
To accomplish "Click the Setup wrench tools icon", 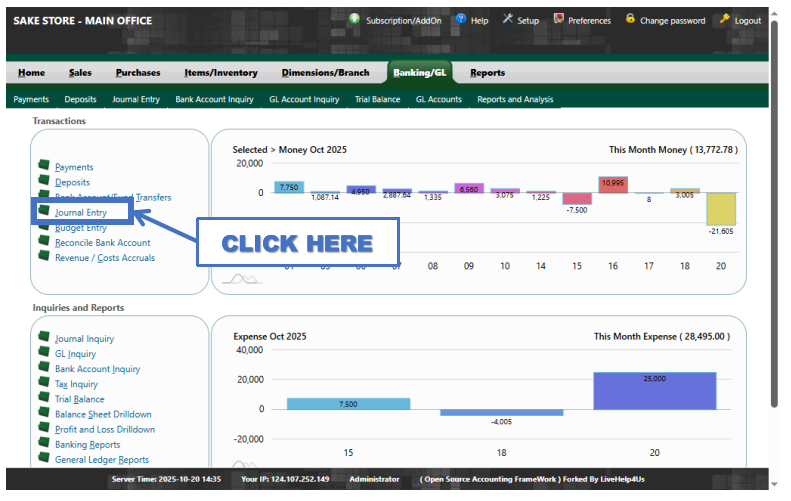I will tap(507, 19).
